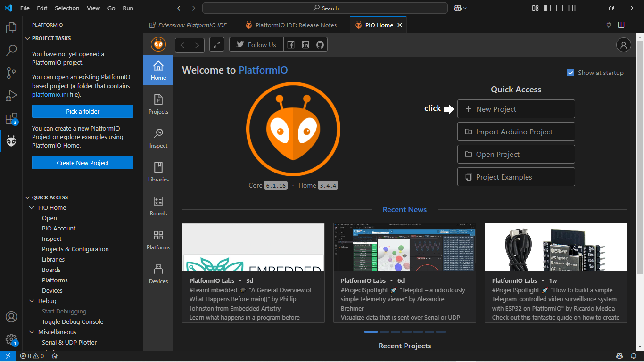Click errors and warnings count in status bar
Screen dimensions: 644x362
click(32, 356)
